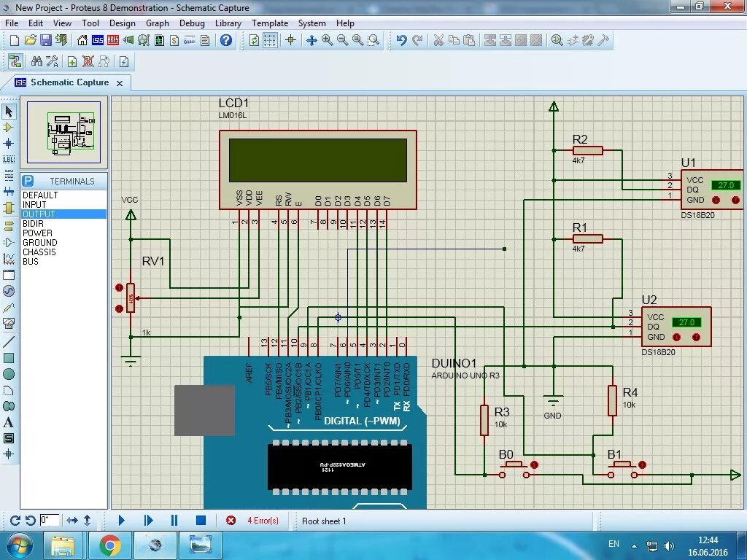Run electrical rules check icon
The width and height of the screenshot is (747, 560).
(x=124, y=61)
